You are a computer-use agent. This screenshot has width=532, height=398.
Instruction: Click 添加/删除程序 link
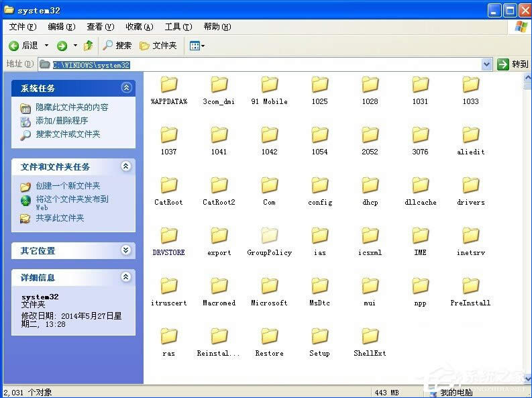tap(62, 121)
